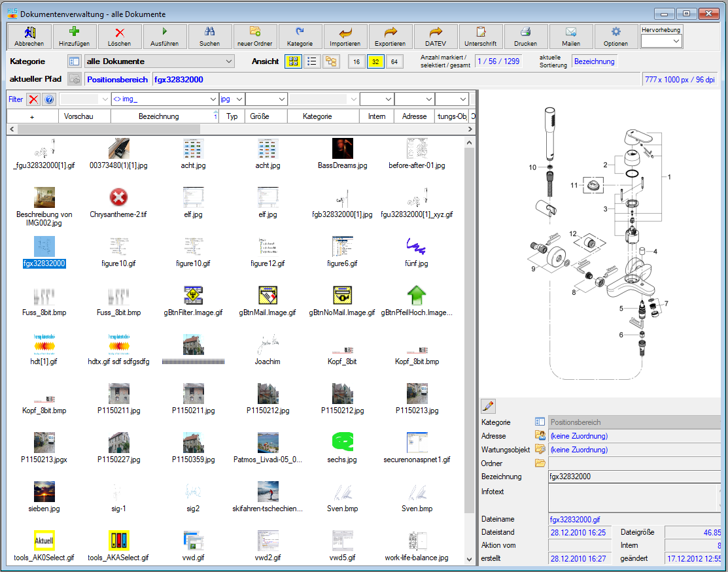
Task: Click the pencil edit icon below preview
Action: coord(488,406)
